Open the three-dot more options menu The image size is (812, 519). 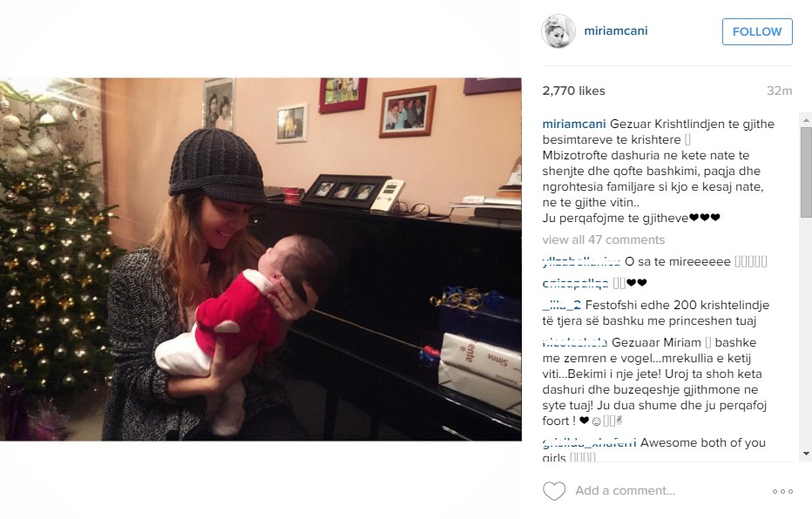pyautogui.click(x=782, y=491)
